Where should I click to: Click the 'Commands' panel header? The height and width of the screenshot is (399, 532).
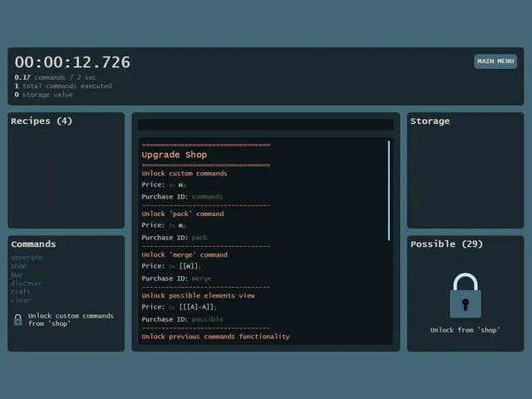pos(33,244)
